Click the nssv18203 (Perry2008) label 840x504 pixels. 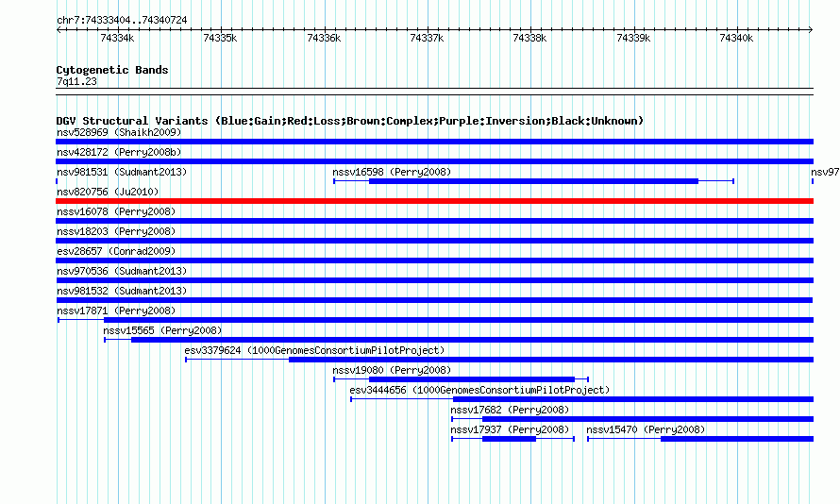tap(116, 231)
